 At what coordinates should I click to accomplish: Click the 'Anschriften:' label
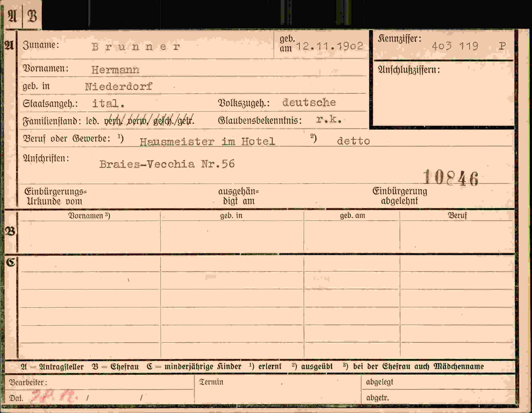(x=46, y=159)
